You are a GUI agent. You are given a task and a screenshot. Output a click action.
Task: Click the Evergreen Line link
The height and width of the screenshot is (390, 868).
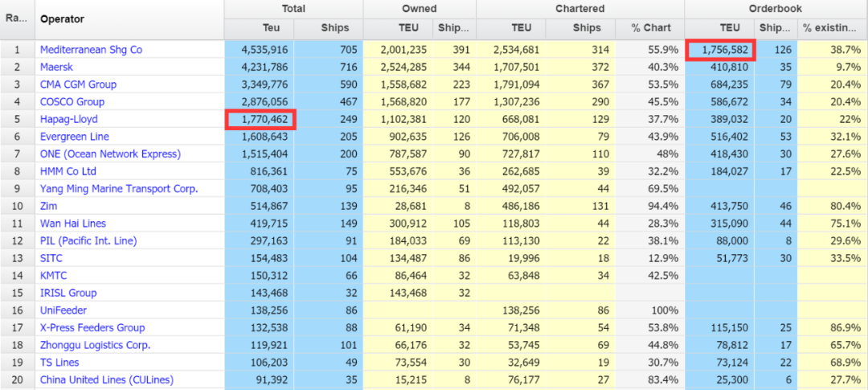pyautogui.click(x=75, y=137)
